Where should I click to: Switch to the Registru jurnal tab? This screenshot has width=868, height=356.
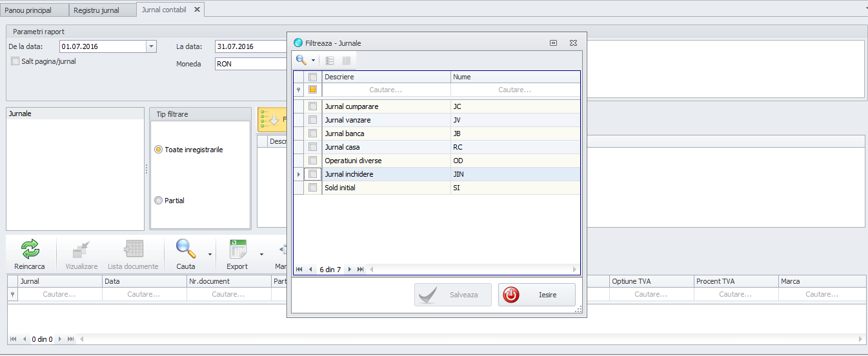pos(96,10)
